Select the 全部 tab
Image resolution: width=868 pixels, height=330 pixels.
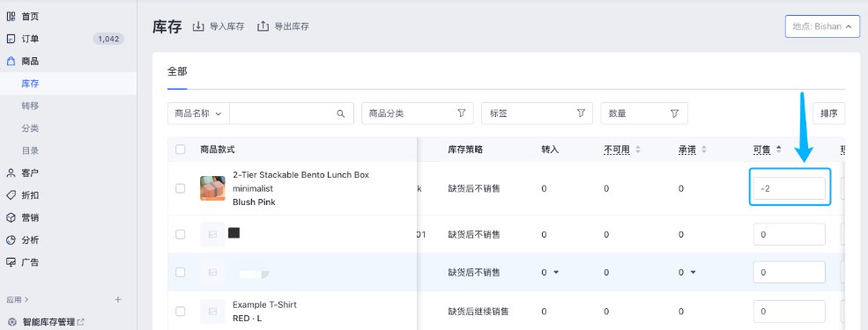(177, 71)
